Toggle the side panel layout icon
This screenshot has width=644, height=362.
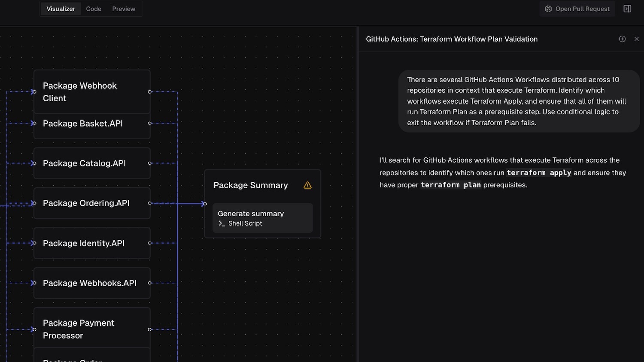[627, 9]
